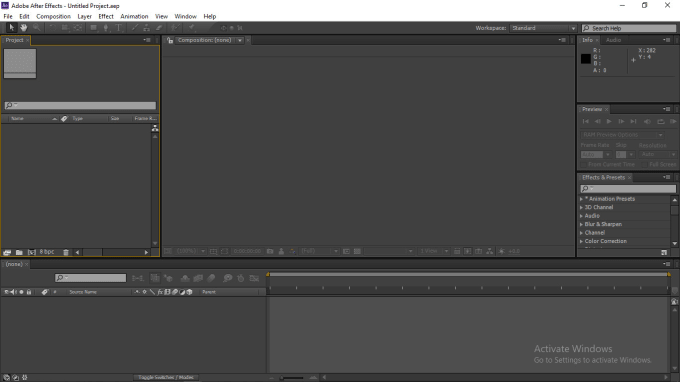
Task: Toggle Draft 3D in timeline
Action: pyautogui.click(x=168, y=278)
